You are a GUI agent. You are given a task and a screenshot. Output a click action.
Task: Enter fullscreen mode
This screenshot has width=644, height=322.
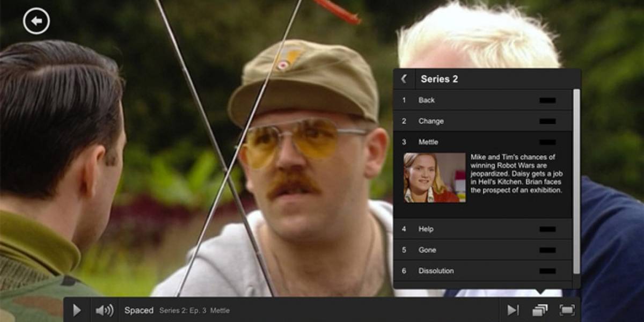[x=567, y=310]
